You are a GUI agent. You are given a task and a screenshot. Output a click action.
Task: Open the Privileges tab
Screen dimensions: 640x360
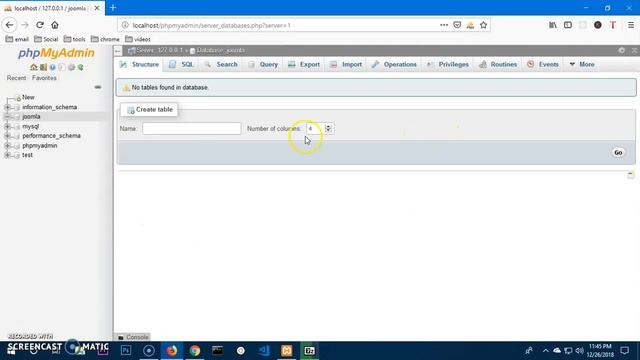(x=448, y=64)
